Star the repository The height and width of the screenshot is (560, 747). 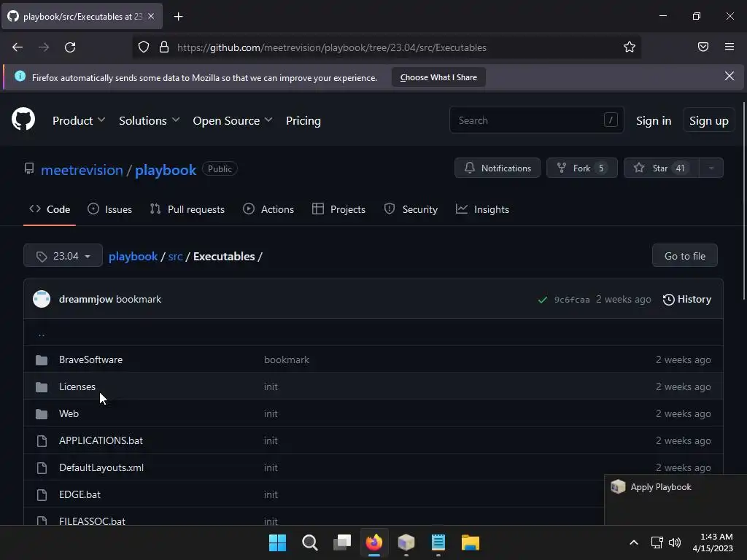(x=661, y=168)
